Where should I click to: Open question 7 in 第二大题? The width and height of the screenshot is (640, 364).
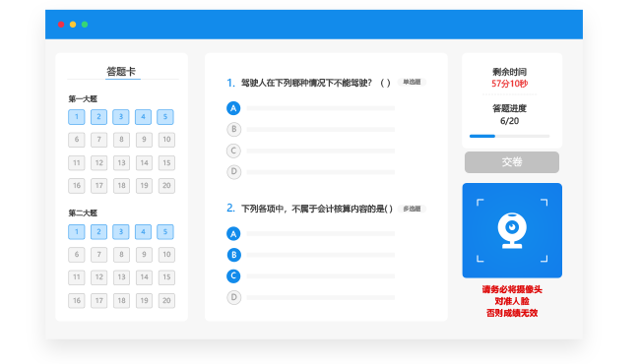click(x=98, y=255)
